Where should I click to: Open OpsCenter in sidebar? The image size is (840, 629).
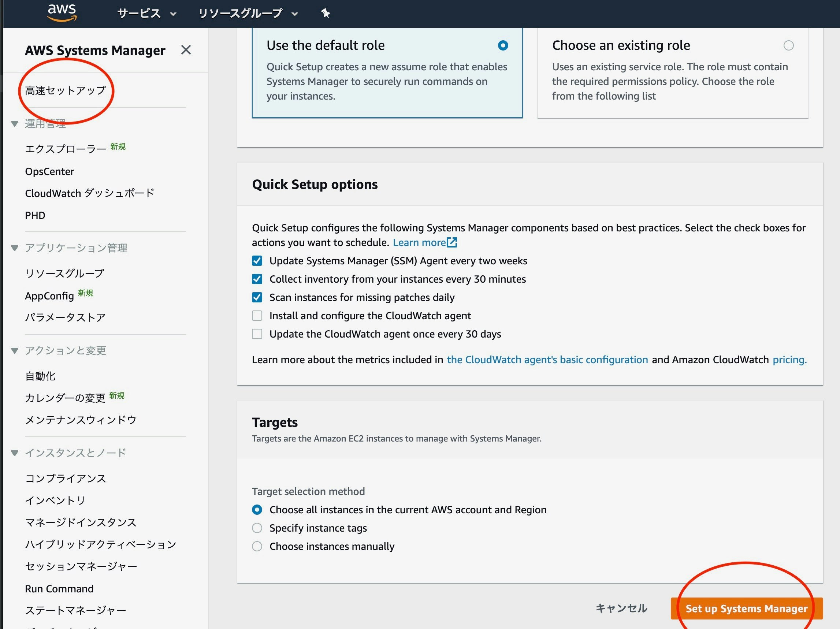point(49,172)
